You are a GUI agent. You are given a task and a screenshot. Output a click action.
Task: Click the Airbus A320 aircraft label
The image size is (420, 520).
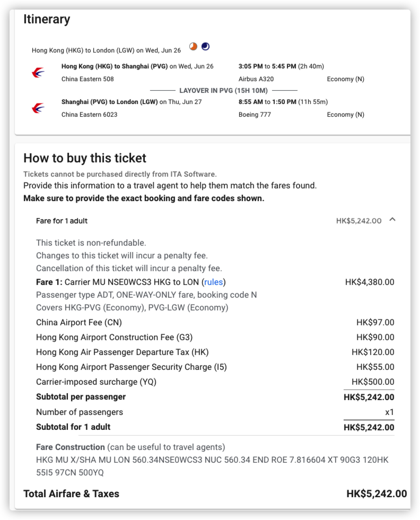[x=256, y=79]
